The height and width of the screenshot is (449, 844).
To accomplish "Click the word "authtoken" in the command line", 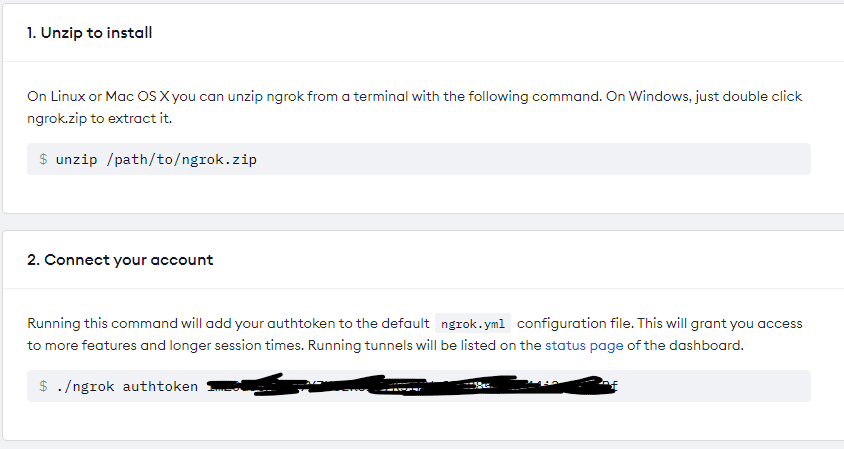I will pyautogui.click(x=161, y=386).
